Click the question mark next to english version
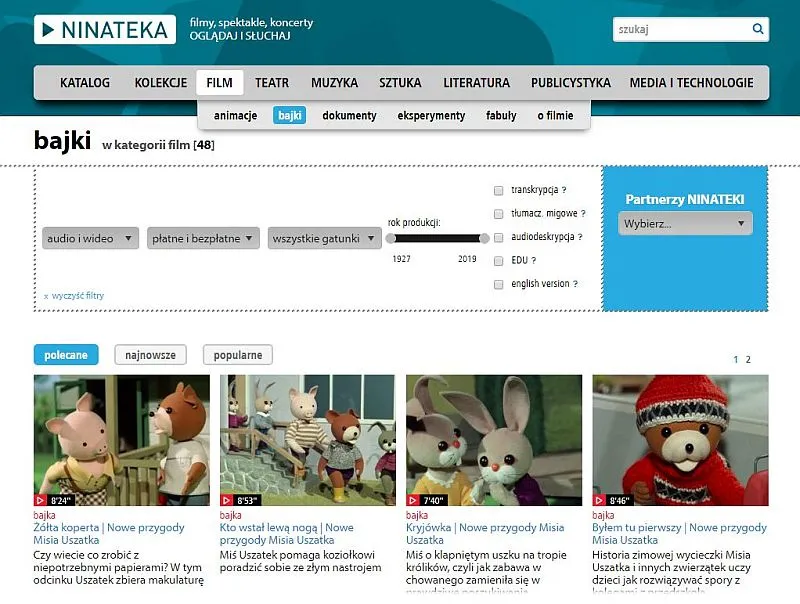The width and height of the screenshot is (800, 604). click(x=576, y=283)
